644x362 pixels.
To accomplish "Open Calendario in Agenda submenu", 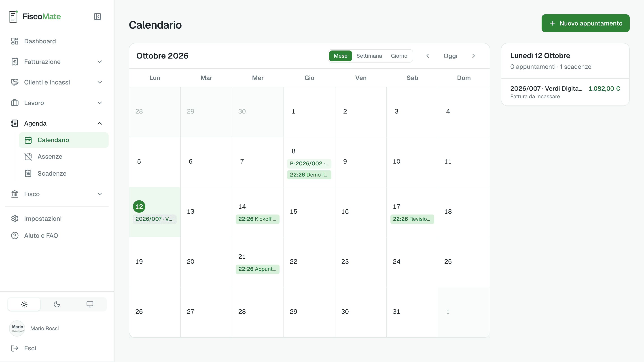I will (x=64, y=140).
